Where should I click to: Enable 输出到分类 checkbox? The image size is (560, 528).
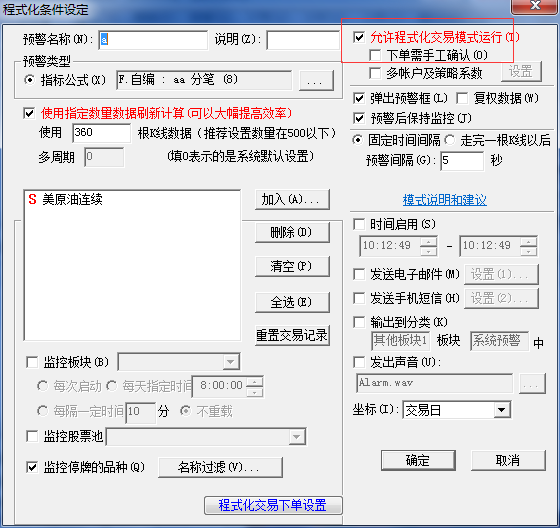pyautogui.click(x=359, y=322)
